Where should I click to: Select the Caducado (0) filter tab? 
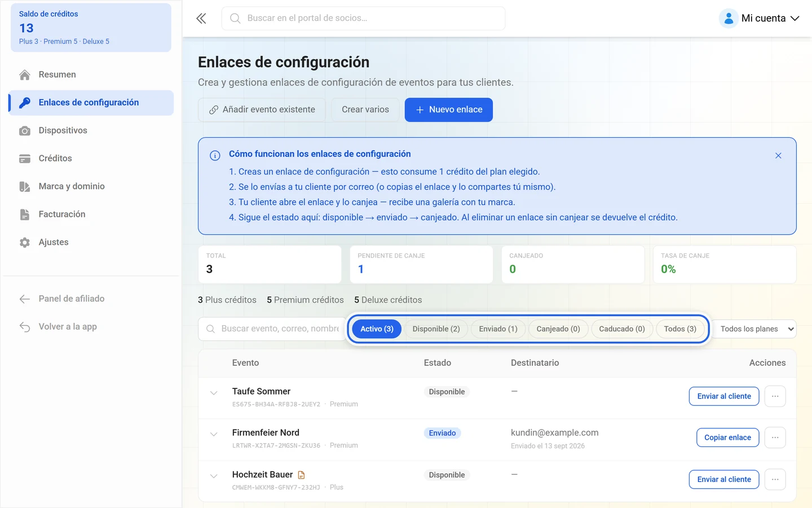[622, 329]
